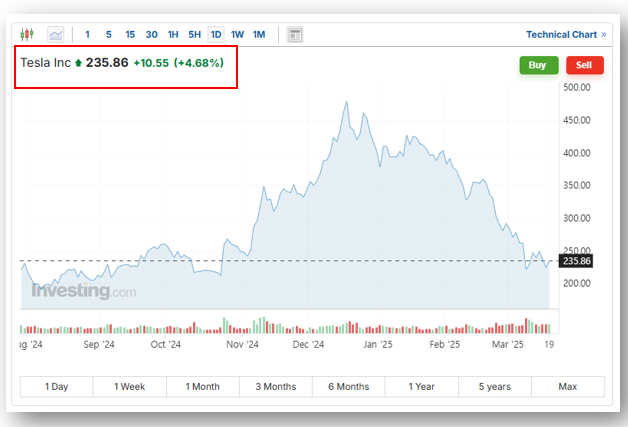Show the 3 Months range

click(x=276, y=387)
